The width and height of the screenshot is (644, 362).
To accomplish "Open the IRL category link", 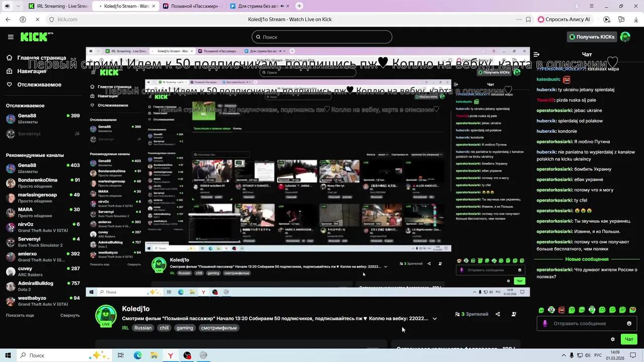I will pos(125,328).
